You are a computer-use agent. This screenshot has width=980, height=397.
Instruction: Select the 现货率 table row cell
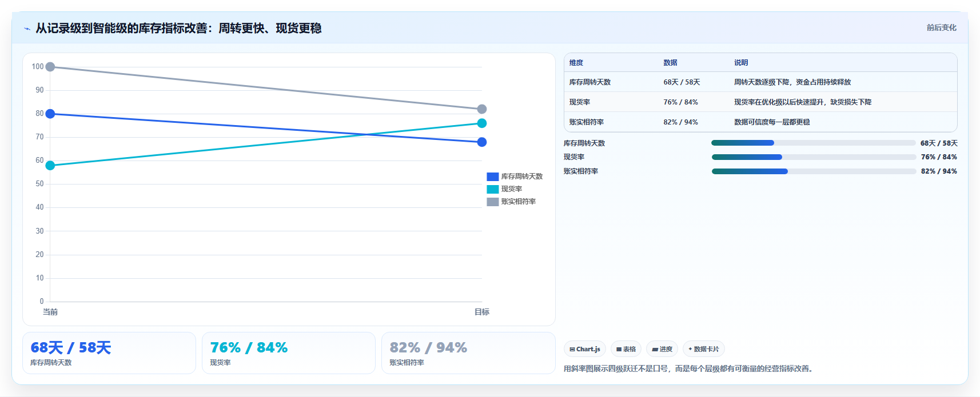tap(580, 102)
